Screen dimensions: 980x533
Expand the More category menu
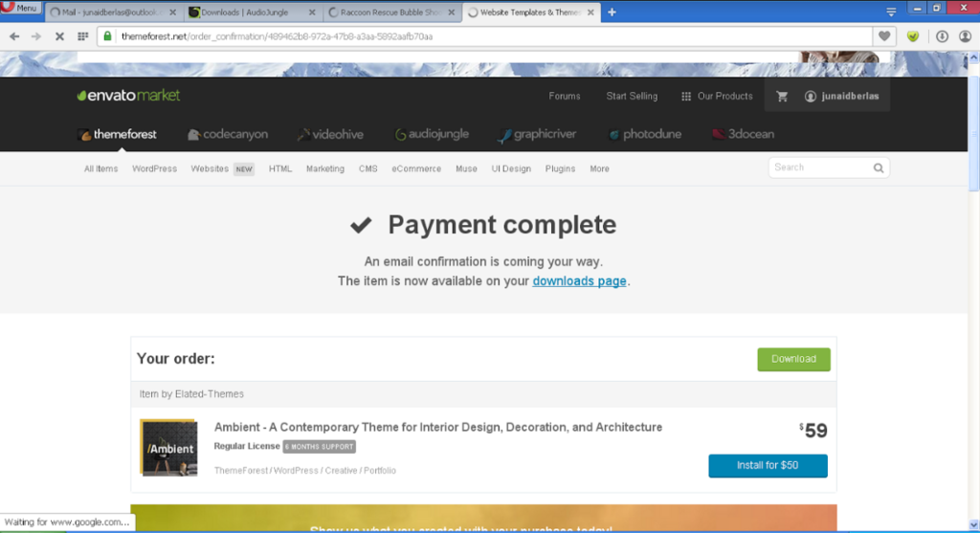click(599, 168)
